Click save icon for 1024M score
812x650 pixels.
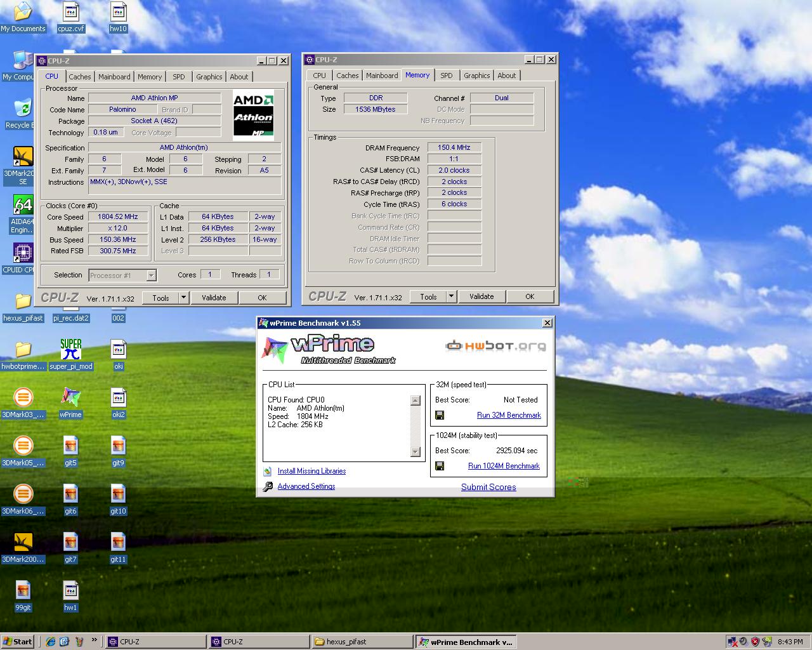click(440, 466)
